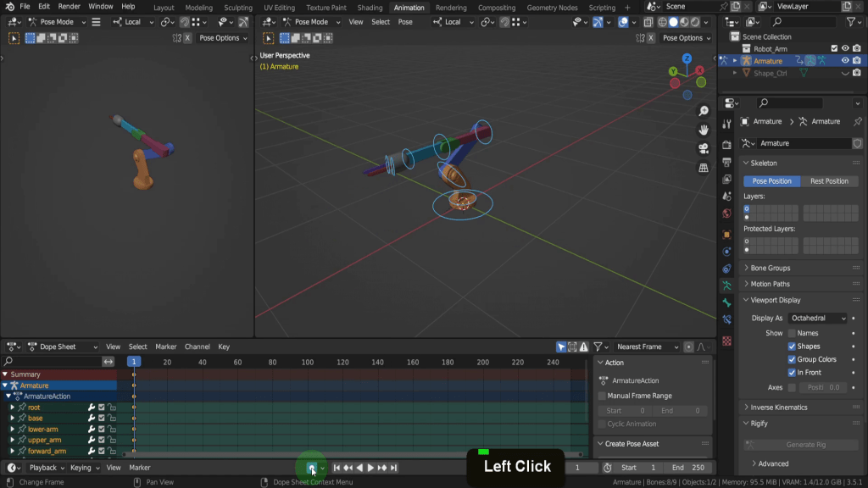Enable the Names checkbox in Viewport Display
Screen dimensions: 868x488
click(x=793, y=333)
